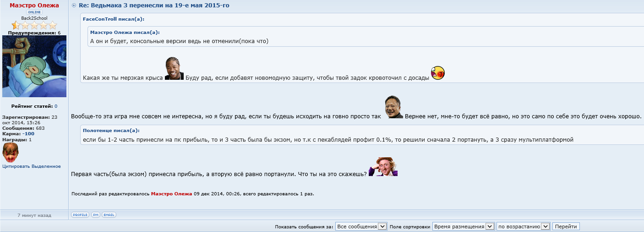
Task: Click the FaceConTroll писал(а) quote header
Action: tap(113, 19)
